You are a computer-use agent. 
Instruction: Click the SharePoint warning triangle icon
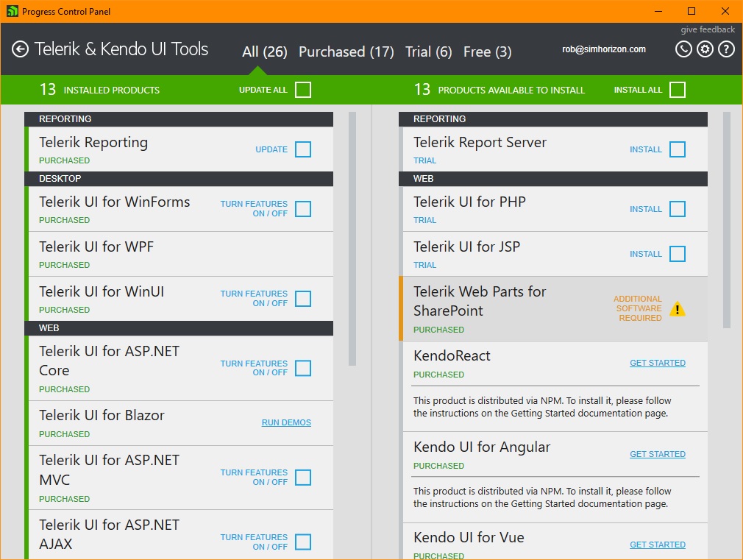(677, 308)
